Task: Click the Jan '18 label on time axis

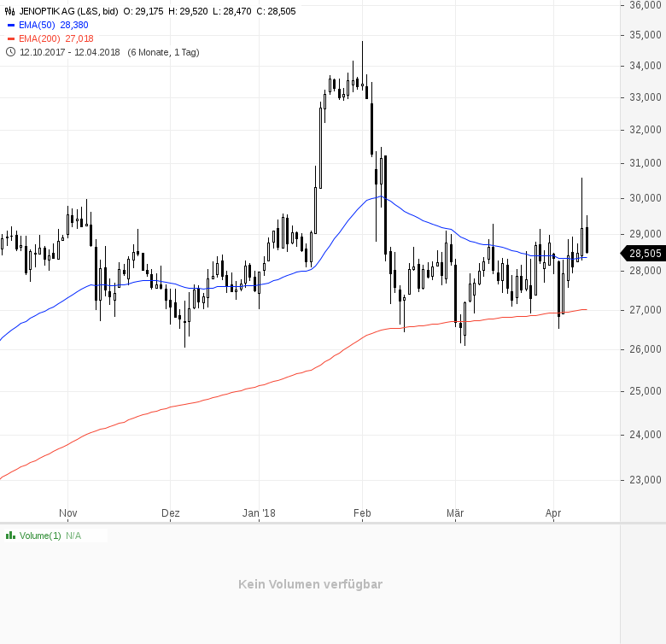Action: tap(259, 513)
